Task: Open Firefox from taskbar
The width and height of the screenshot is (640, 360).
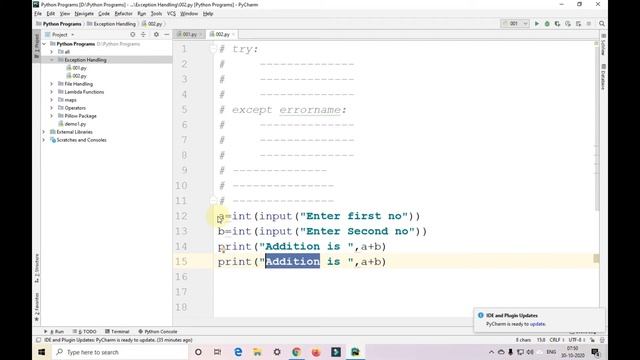Action: click(x=316, y=352)
